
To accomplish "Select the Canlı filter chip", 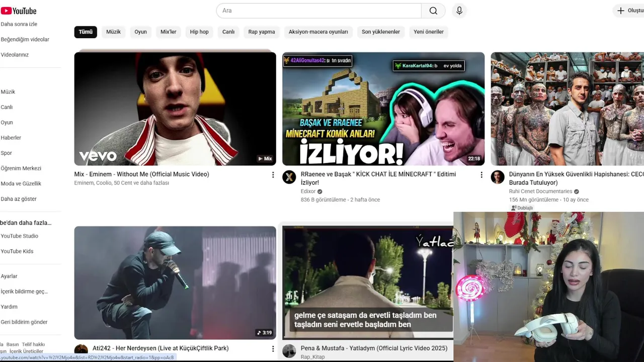I will coord(228,32).
